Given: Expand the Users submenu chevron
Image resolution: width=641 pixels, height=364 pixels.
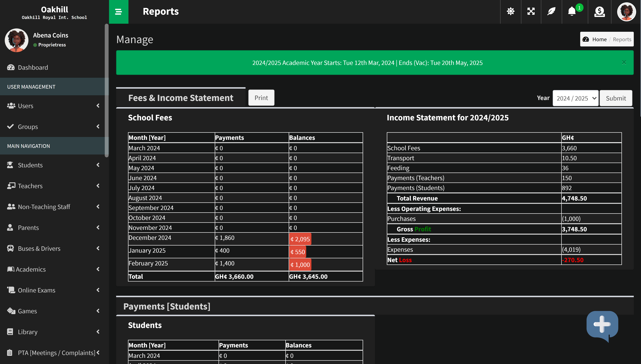Looking at the screenshot, I should click(98, 106).
